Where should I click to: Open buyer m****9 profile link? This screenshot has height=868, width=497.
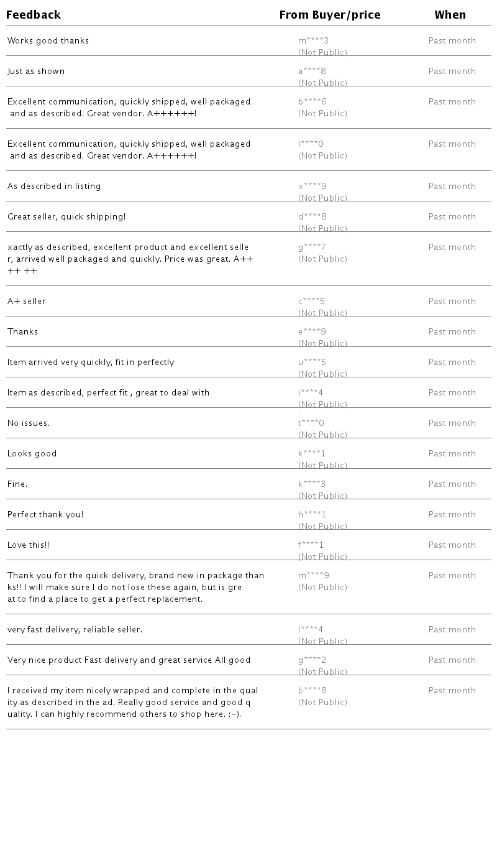pyautogui.click(x=313, y=576)
